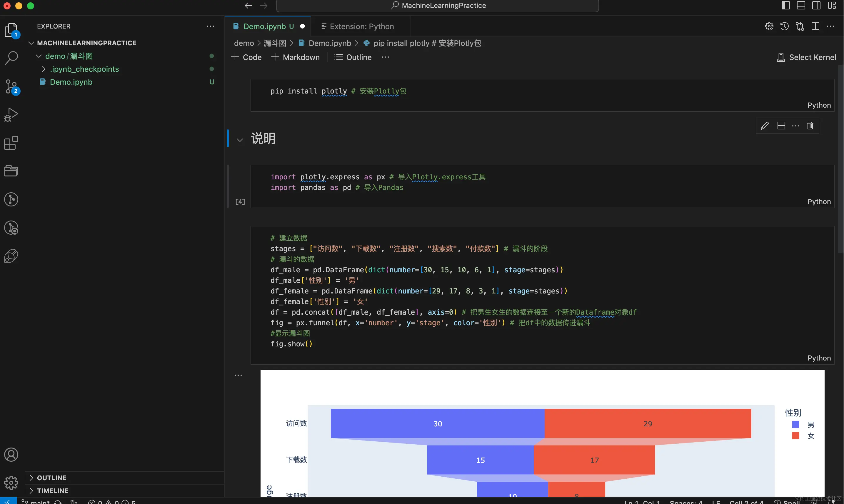Split the cell using split icon
Viewport: 844px width, 504px height.
781,126
